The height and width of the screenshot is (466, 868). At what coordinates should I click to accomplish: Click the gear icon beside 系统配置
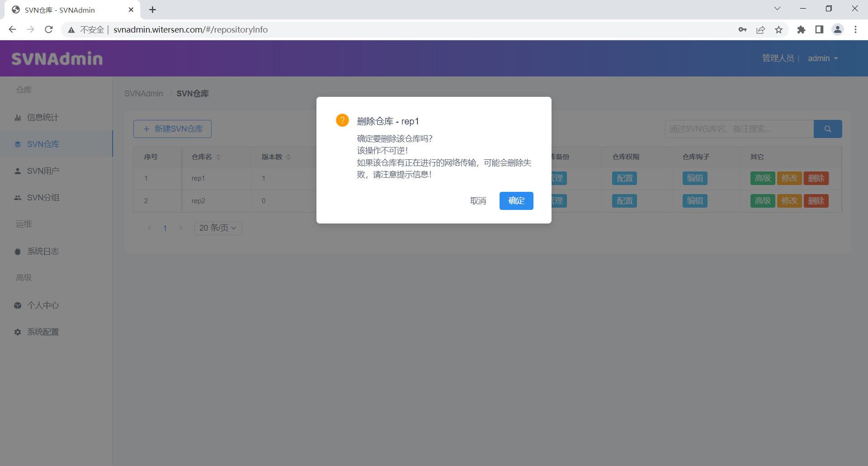coord(18,332)
